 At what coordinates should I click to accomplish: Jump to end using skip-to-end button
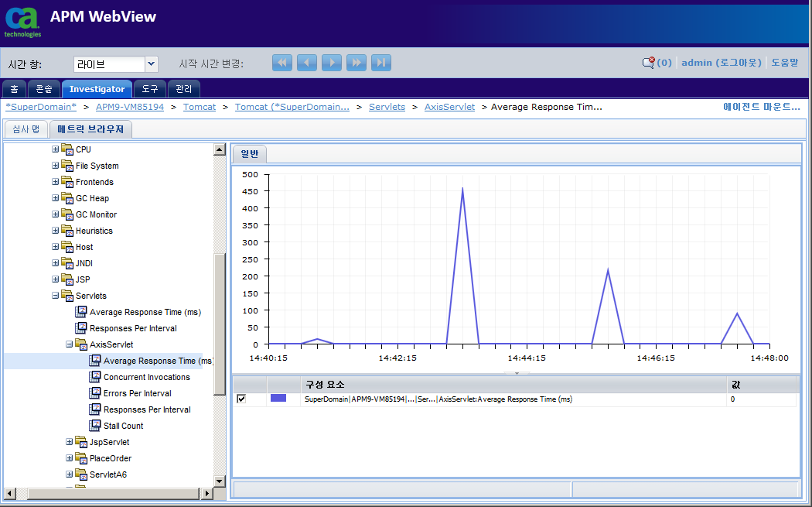point(381,63)
